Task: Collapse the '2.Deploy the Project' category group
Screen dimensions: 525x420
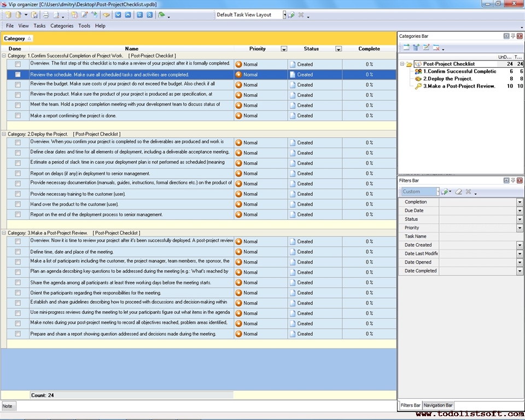Action: click(4, 134)
